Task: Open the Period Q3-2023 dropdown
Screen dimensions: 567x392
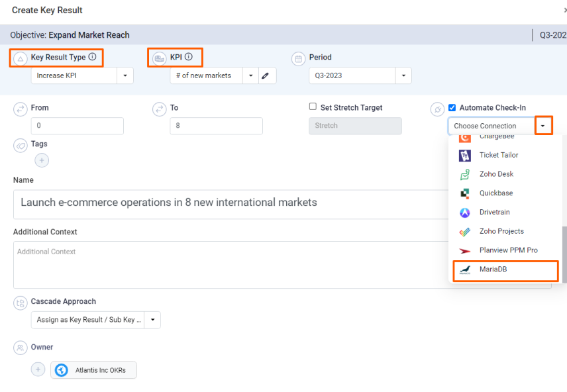Action: click(403, 75)
